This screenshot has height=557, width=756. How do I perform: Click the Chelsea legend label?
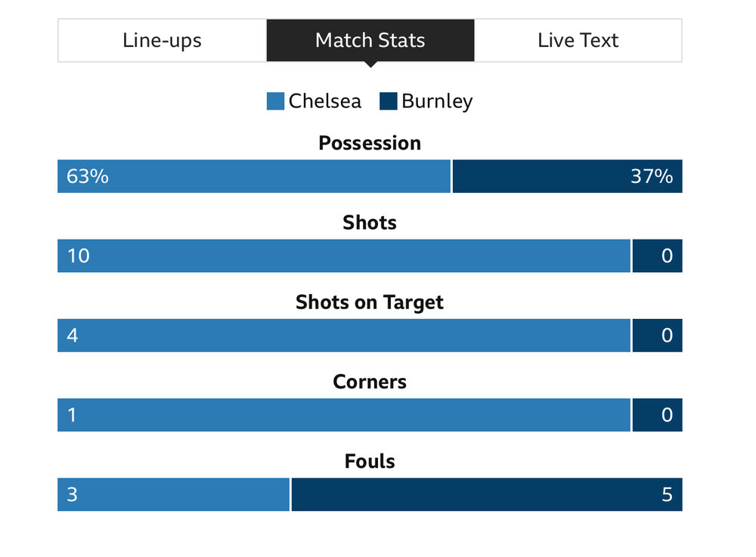[324, 101]
